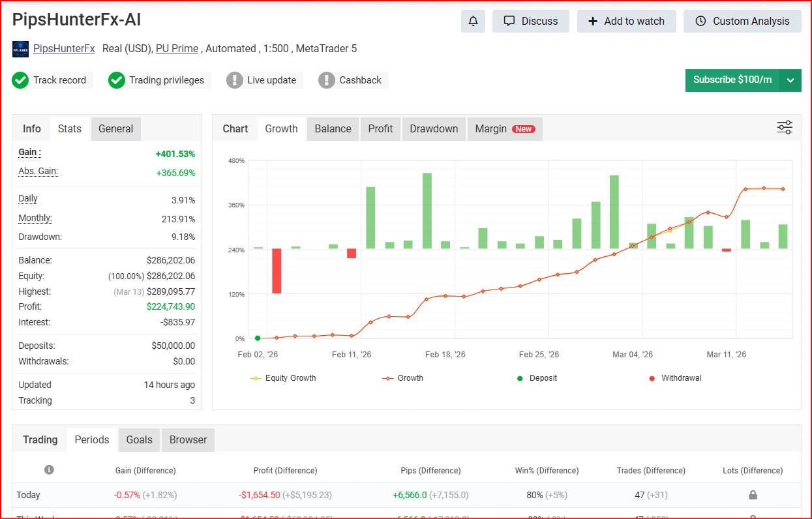Click the Today row label
The image size is (812, 519).
(29, 495)
